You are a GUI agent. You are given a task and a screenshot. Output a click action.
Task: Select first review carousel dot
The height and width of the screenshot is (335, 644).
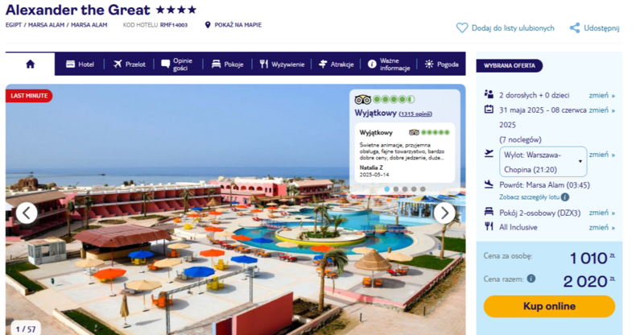pyautogui.click(x=387, y=189)
